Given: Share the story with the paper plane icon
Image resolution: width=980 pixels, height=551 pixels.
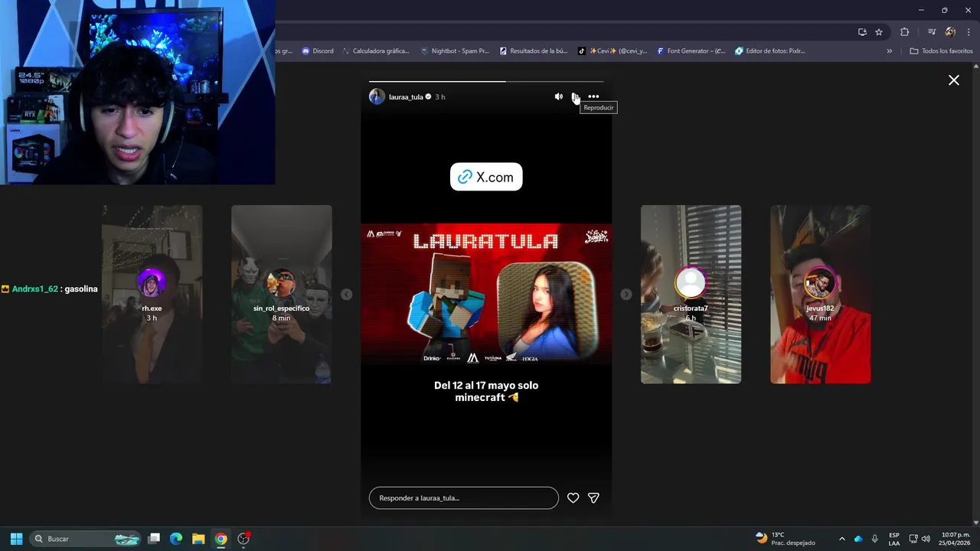Looking at the screenshot, I should 593,498.
